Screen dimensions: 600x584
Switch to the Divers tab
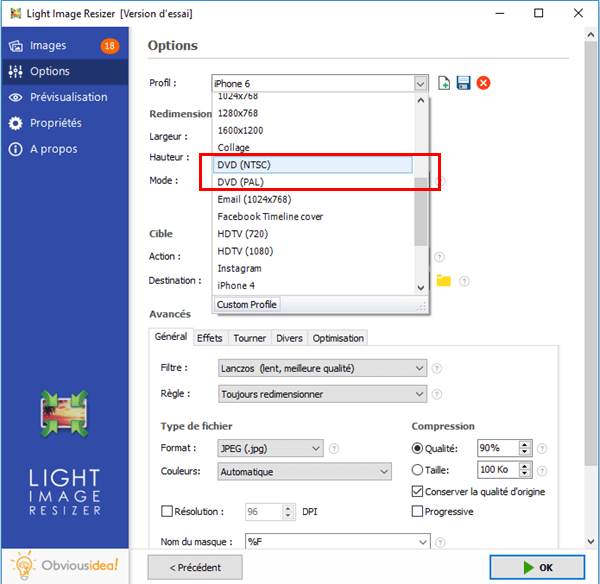(x=289, y=338)
